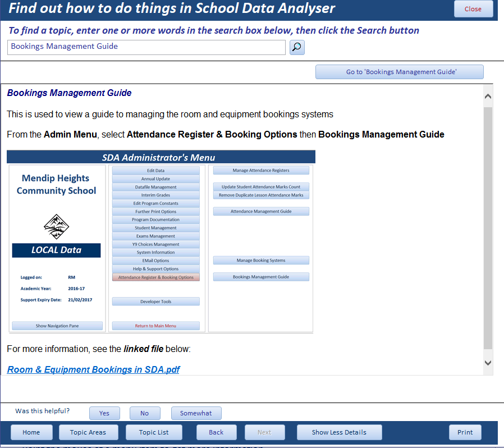Click the greyed Next button
The width and height of the screenshot is (504, 448).
pyautogui.click(x=264, y=432)
